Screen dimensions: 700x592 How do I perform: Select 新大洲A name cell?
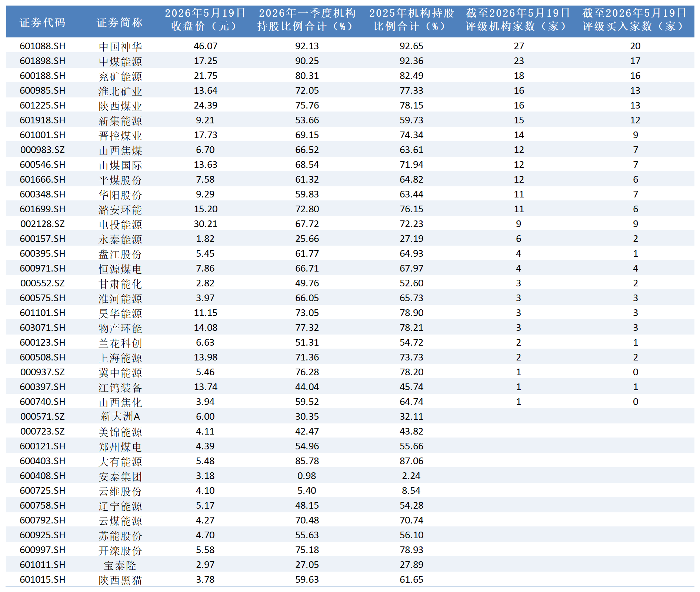120,417
